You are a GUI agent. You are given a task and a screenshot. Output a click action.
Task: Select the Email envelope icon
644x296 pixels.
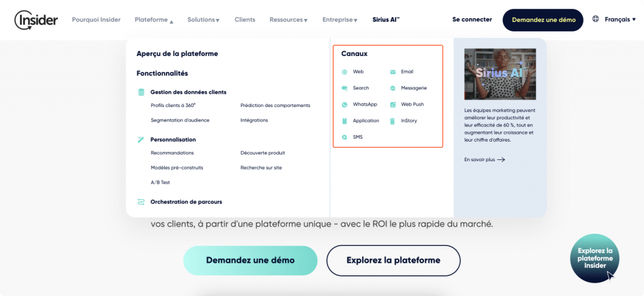pos(392,72)
